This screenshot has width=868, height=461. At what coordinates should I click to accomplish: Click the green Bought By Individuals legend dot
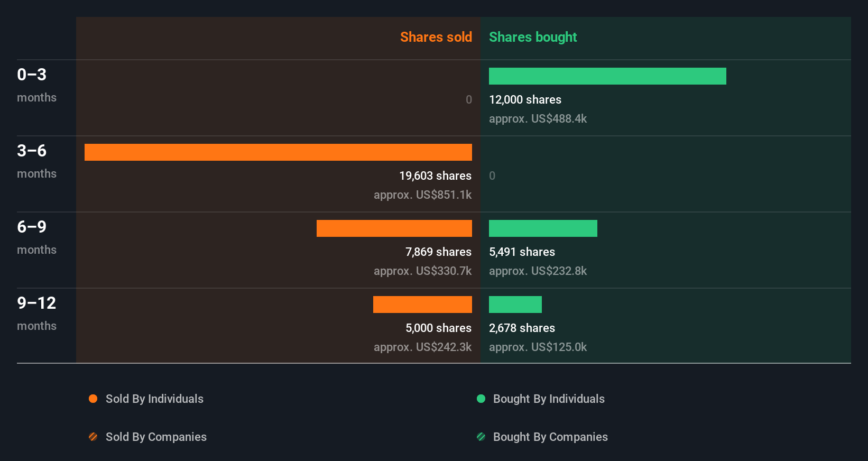click(481, 399)
